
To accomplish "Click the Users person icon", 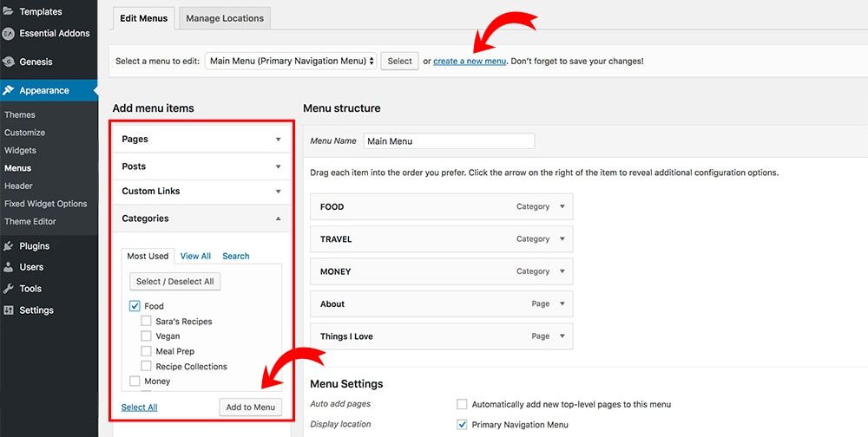I will click(x=9, y=267).
